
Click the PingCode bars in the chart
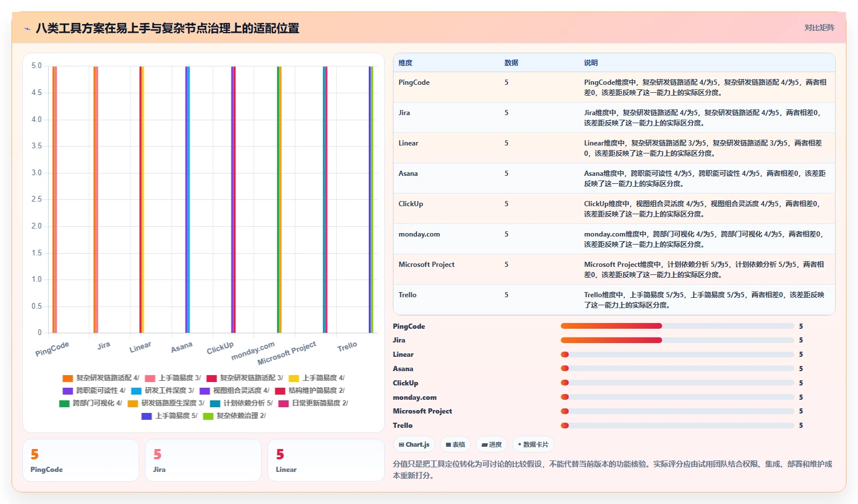tap(54, 199)
